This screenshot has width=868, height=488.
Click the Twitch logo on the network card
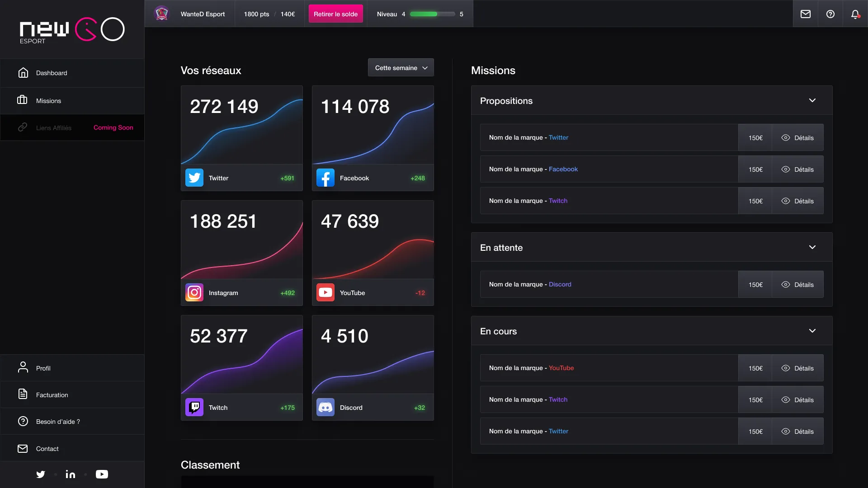194,407
